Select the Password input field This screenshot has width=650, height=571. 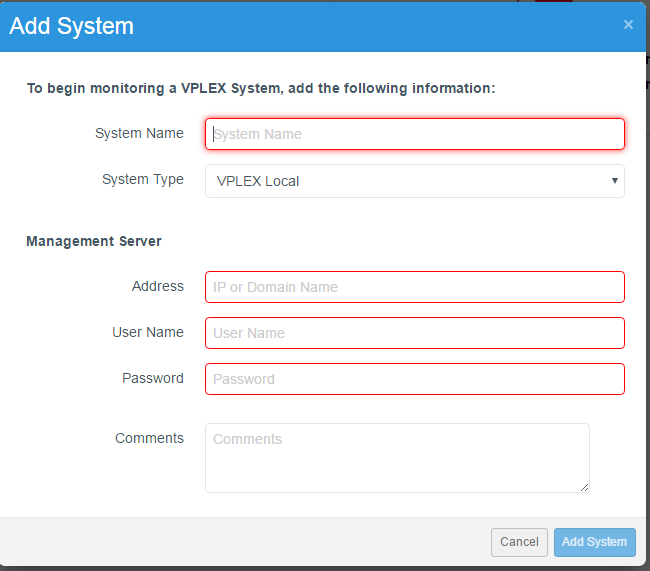(414, 379)
